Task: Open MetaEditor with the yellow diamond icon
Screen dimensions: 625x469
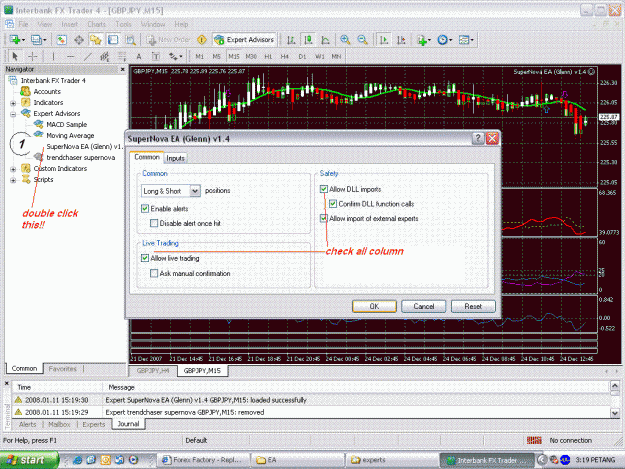Action: [202, 40]
